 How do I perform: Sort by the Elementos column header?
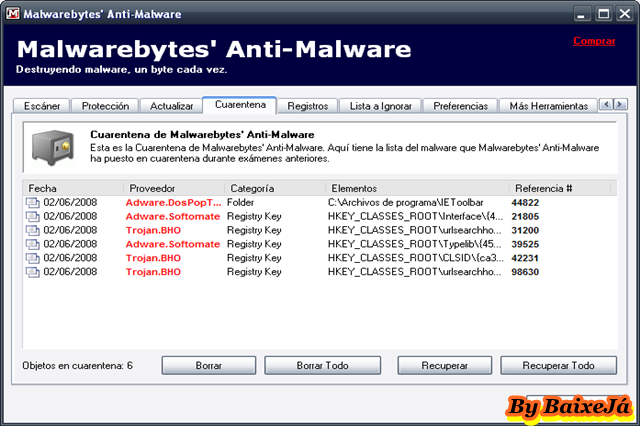418,188
